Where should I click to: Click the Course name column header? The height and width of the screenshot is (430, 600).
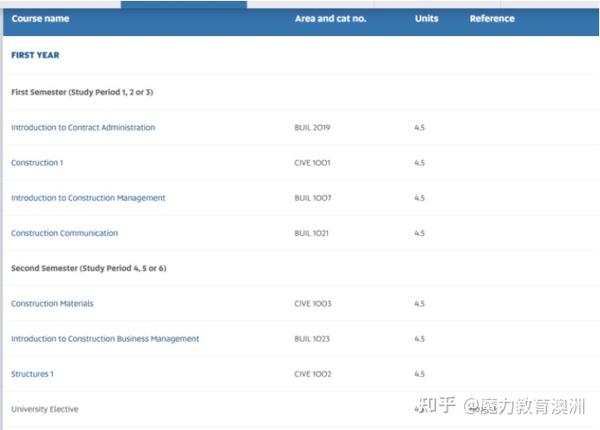point(40,18)
